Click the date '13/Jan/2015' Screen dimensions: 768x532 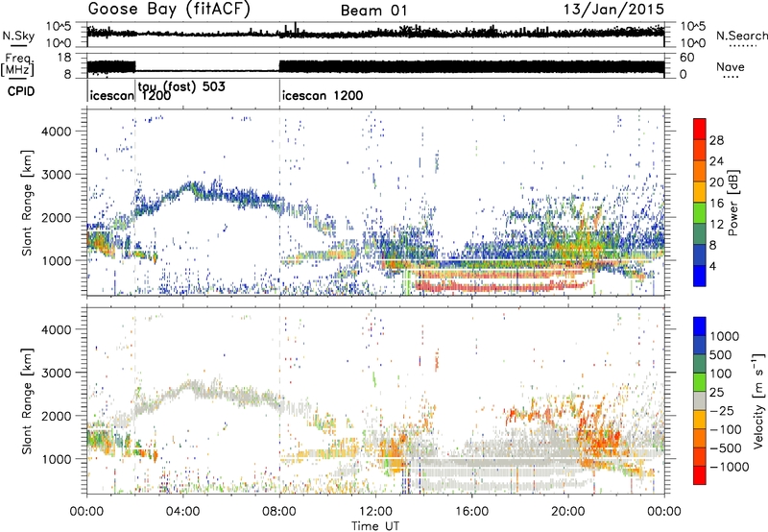[613, 10]
